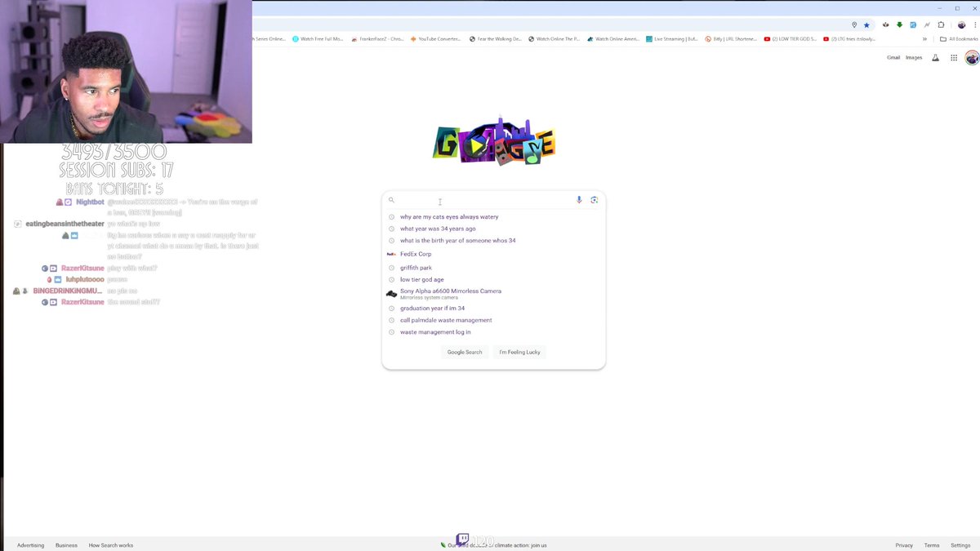
Task: Open the LTG tries bookmark
Action: coord(849,38)
